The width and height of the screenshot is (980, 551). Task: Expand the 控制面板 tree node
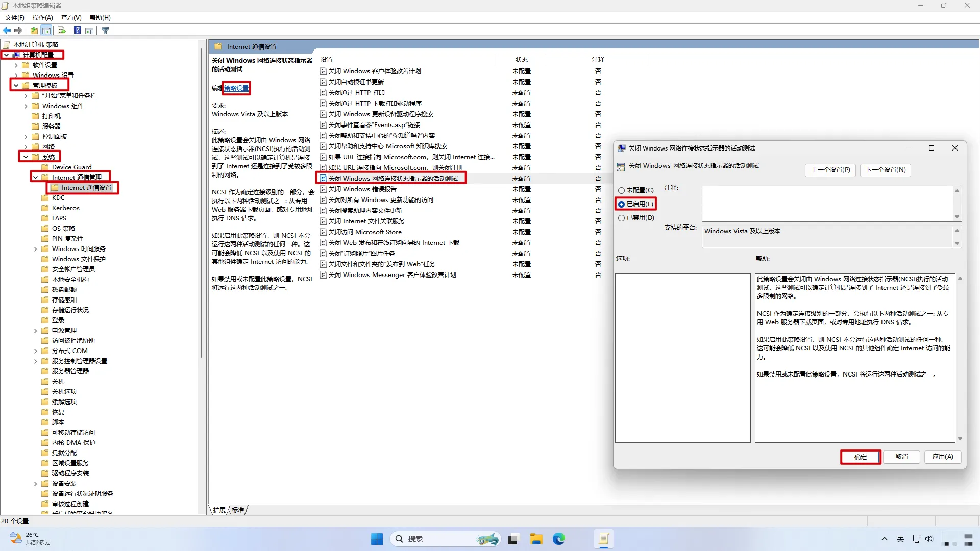[x=26, y=137]
